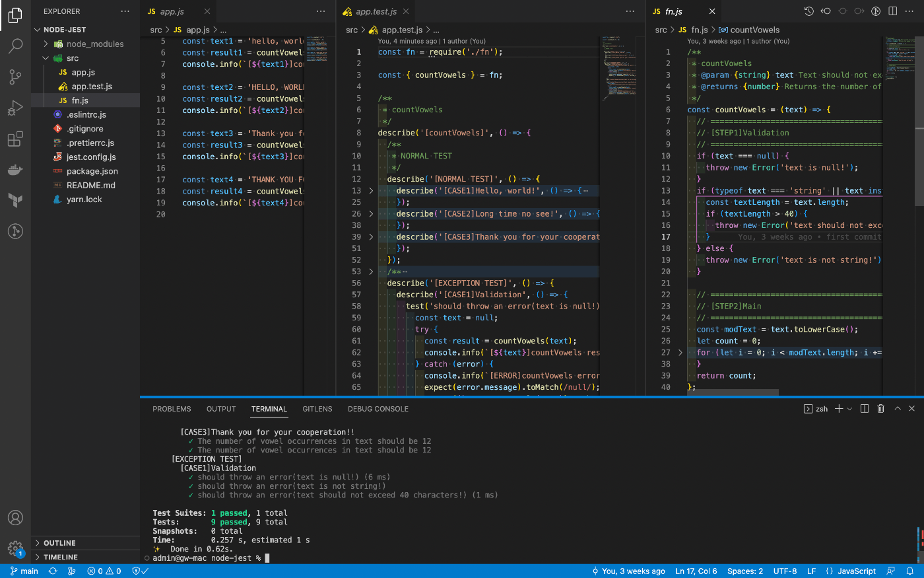Close the app.test.js tab
Viewport: 924px width, 578px height.
pyautogui.click(x=406, y=11)
